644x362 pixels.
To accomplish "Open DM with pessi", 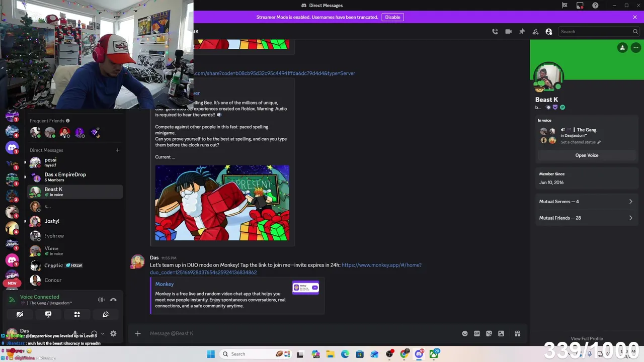I will tap(74, 162).
